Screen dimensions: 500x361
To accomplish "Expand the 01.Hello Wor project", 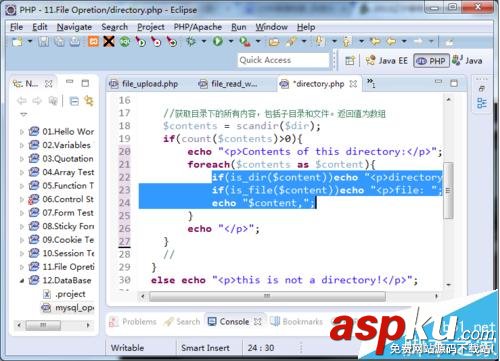I will [x=22, y=132].
